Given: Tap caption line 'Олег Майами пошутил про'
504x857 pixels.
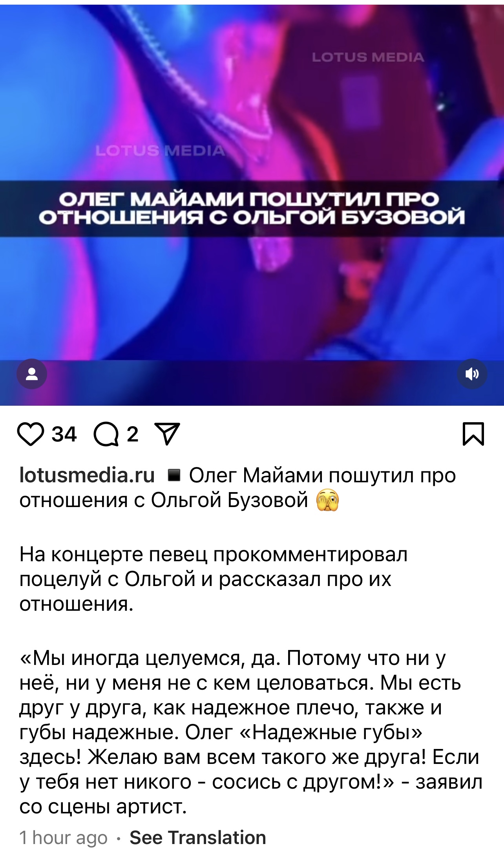Looking at the screenshot, I should click(x=322, y=475).
